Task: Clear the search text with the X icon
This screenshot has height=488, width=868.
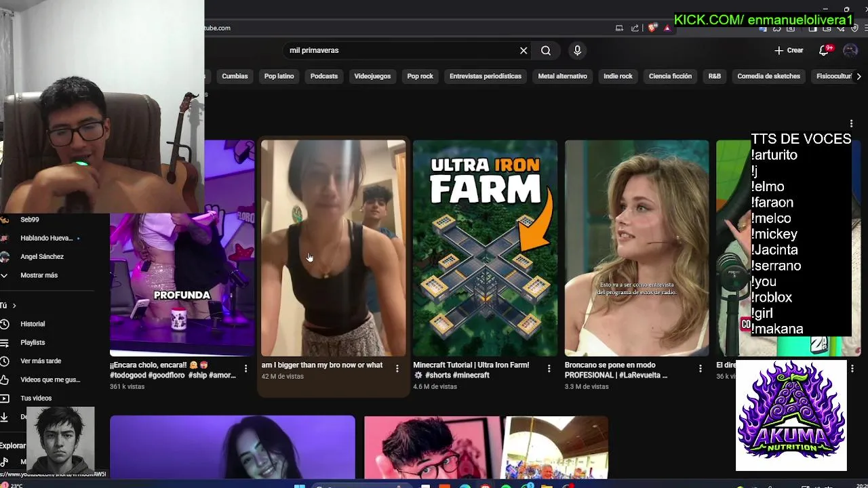Action: pyautogui.click(x=524, y=50)
